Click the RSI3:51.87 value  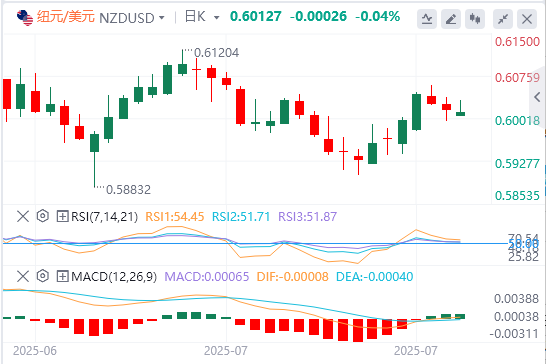pyautogui.click(x=307, y=217)
